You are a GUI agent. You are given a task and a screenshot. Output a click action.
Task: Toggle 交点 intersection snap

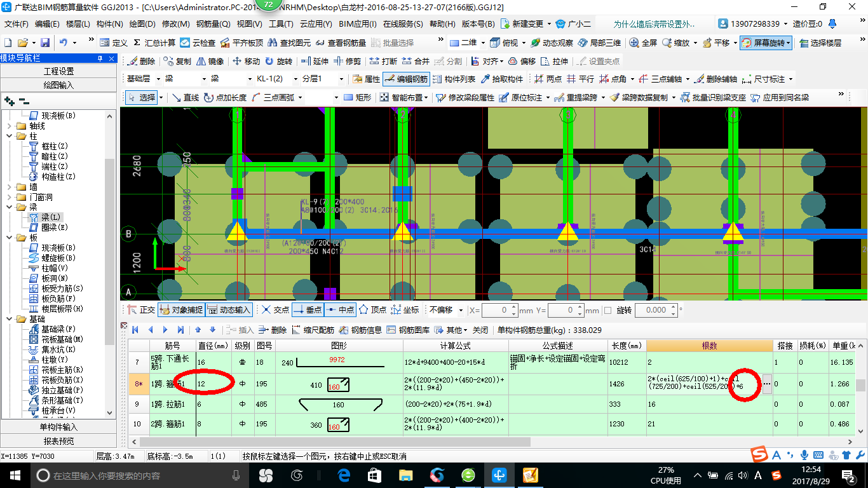[275, 309]
